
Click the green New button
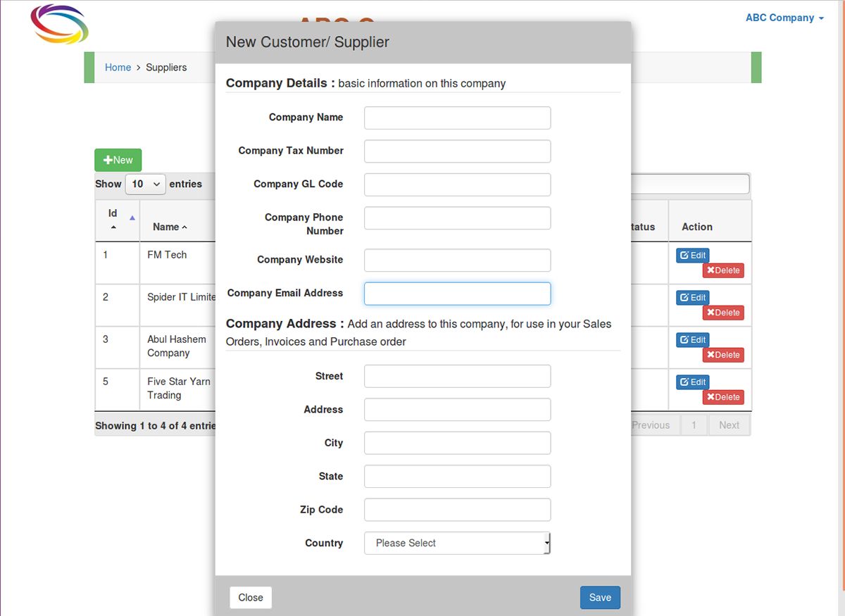coord(118,160)
